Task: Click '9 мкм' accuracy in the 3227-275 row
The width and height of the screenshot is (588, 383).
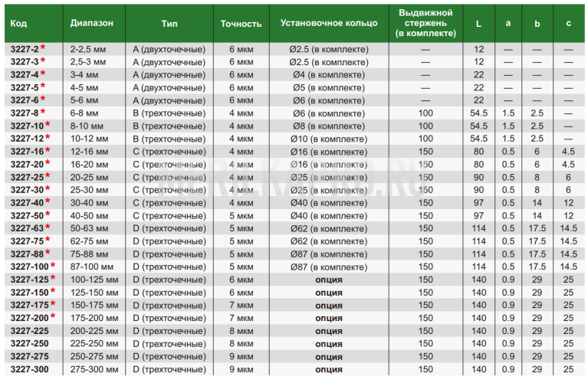Action: point(241,356)
